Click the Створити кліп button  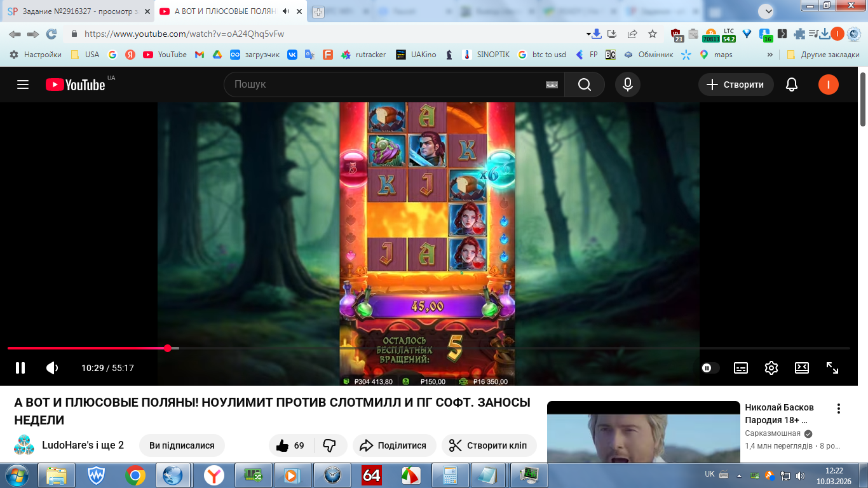(x=489, y=445)
